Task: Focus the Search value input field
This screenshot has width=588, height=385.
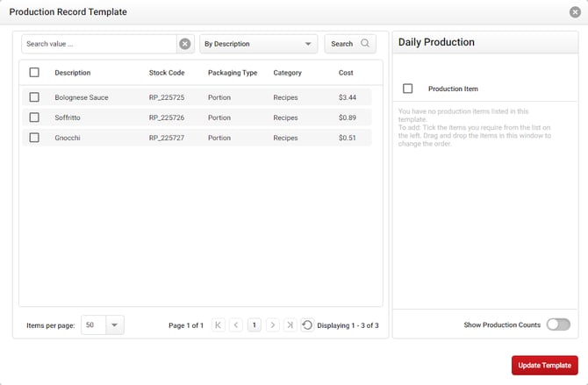Action: click(x=99, y=44)
